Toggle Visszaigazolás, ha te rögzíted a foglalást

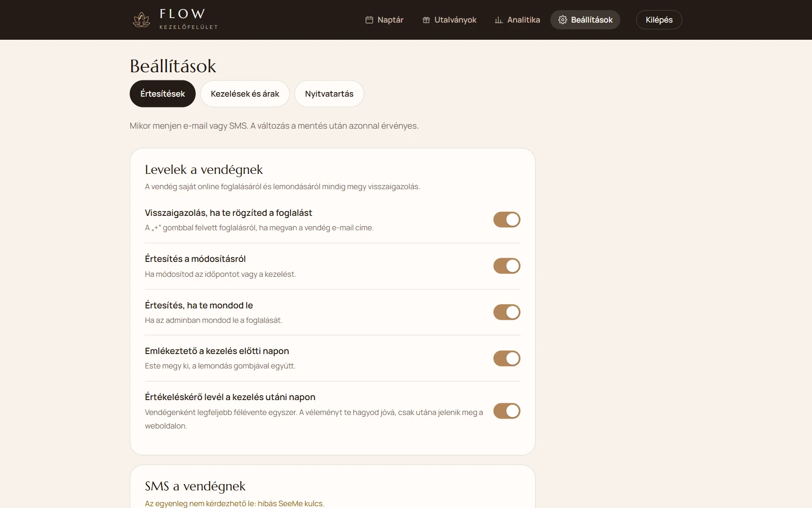[x=507, y=220]
